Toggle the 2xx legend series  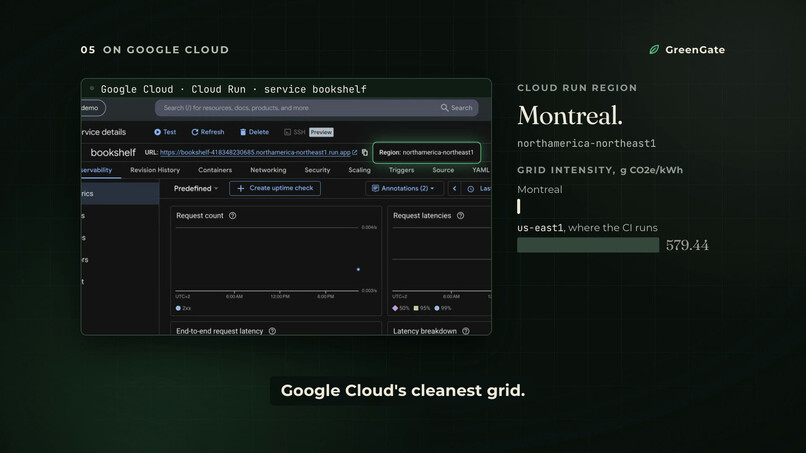tap(183, 309)
